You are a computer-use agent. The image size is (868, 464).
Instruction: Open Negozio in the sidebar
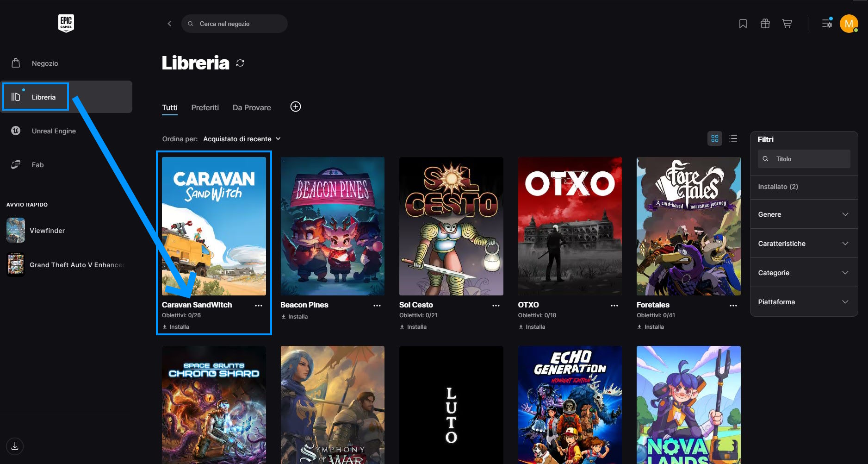[x=66, y=63]
